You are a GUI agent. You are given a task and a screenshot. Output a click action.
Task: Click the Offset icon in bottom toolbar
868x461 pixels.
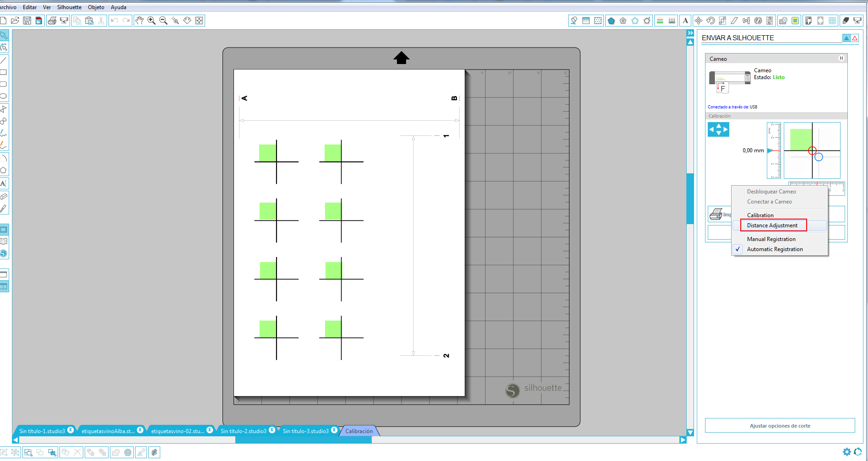pyautogui.click(x=128, y=452)
